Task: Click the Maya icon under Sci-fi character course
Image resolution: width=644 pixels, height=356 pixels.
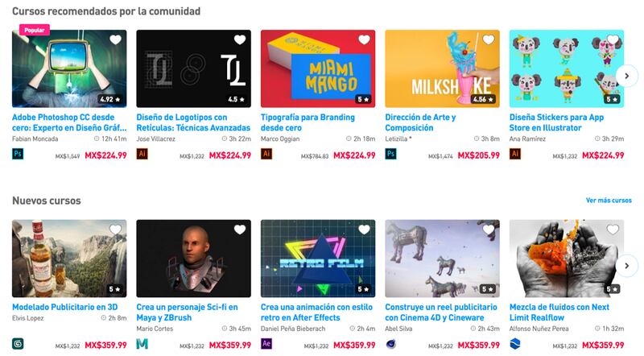Action: pyautogui.click(x=142, y=344)
